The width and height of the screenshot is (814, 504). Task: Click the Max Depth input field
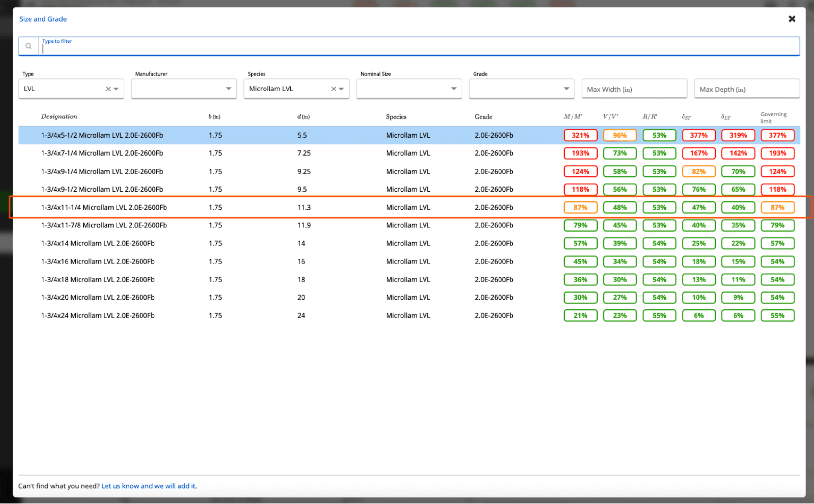click(746, 89)
